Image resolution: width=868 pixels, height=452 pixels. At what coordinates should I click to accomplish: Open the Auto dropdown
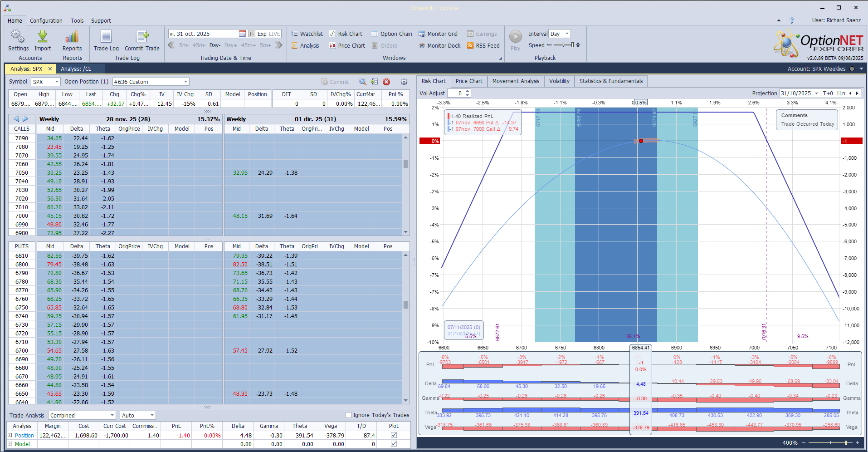click(x=152, y=415)
